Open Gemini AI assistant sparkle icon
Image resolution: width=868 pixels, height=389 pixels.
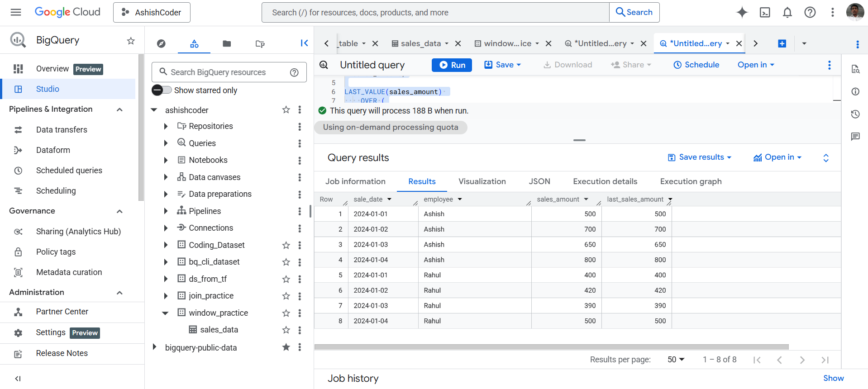(x=742, y=12)
